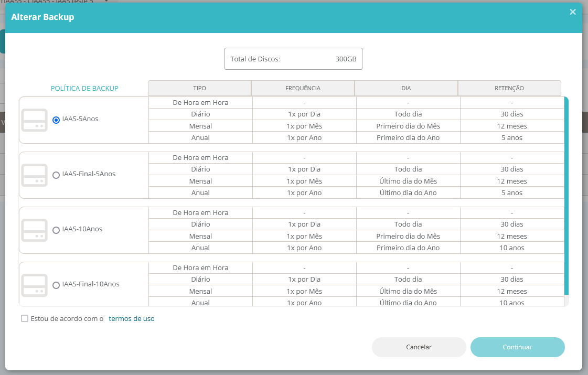This screenshot has height=375, width=588.
Task: Pick the IAAS-Final-10Anos radio option
Action: (56, 285)
